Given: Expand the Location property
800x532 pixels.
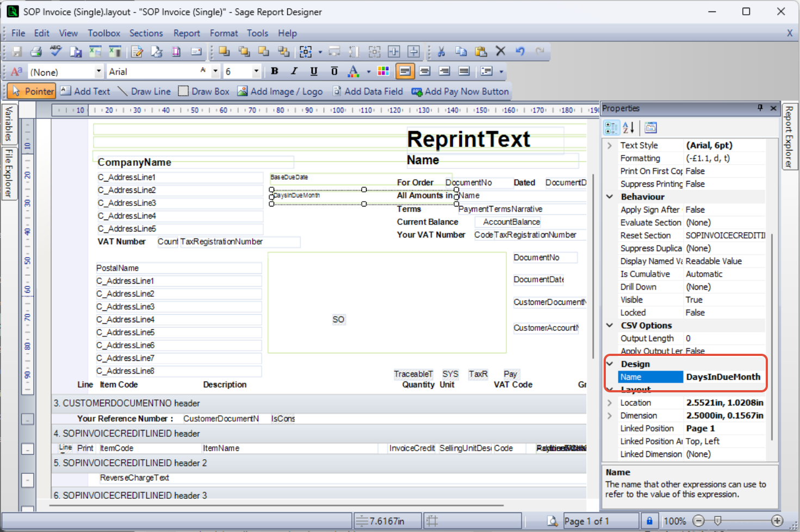Looking at the screenshot, I should (610, 403).
